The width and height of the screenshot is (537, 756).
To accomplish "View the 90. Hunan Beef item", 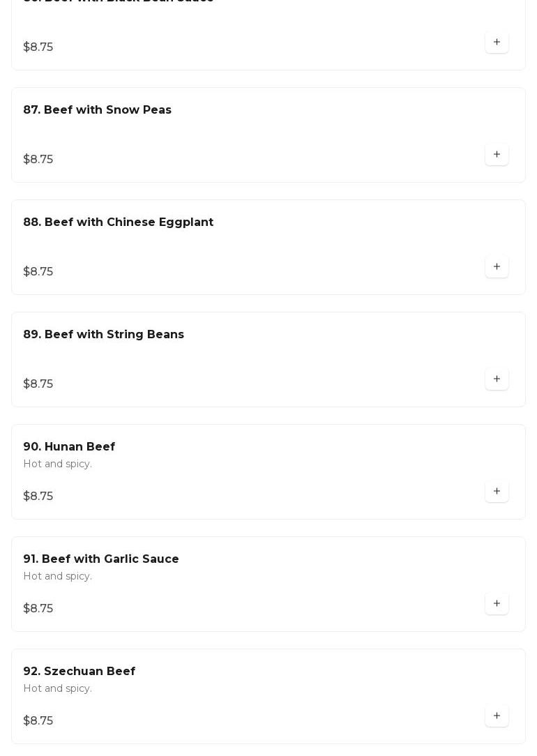I will (69, 447).
